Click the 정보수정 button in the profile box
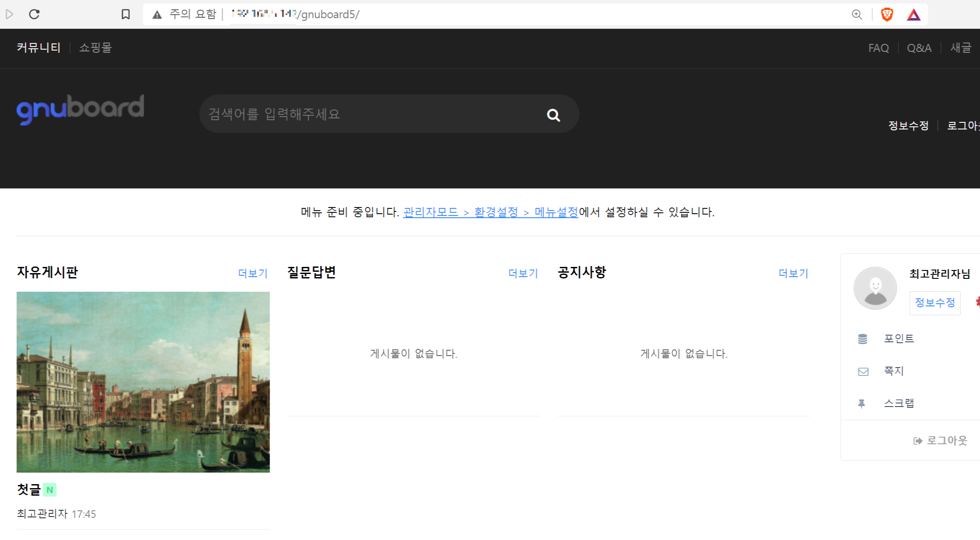Viewport: 980px width, 540px height. pyautogui.click(x=935, y=303)
